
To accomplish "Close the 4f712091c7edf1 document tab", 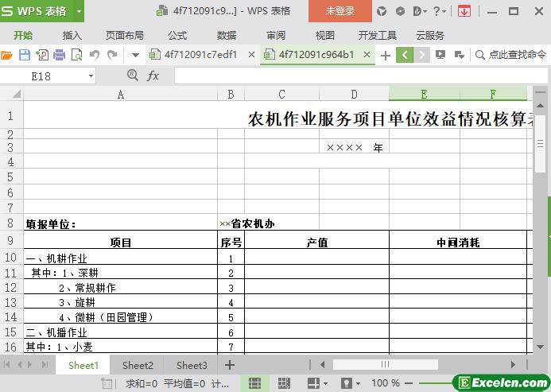I will pyautogui.click(x=251, y=55).
